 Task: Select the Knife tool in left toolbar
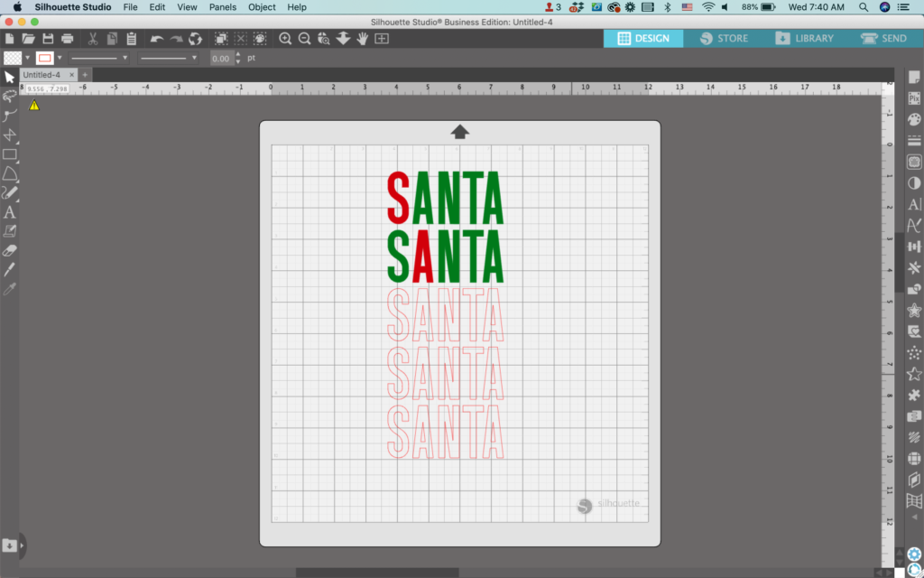coord(9,269)
